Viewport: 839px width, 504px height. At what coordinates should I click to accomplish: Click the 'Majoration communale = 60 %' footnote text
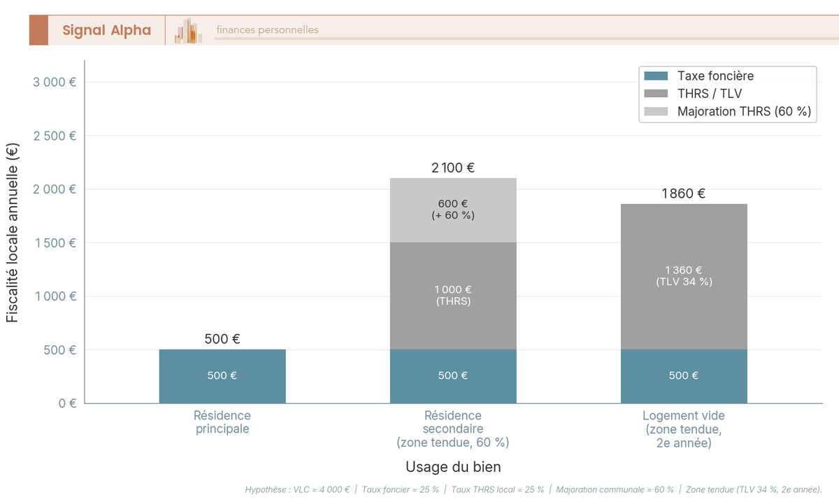pos(615,489)
